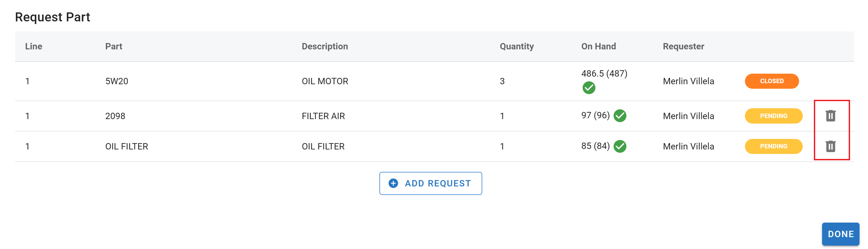Image resolution: width=868 pixels, height=249 pixels.
Task: Click the DONE button
Action: (x=840, y=234)
